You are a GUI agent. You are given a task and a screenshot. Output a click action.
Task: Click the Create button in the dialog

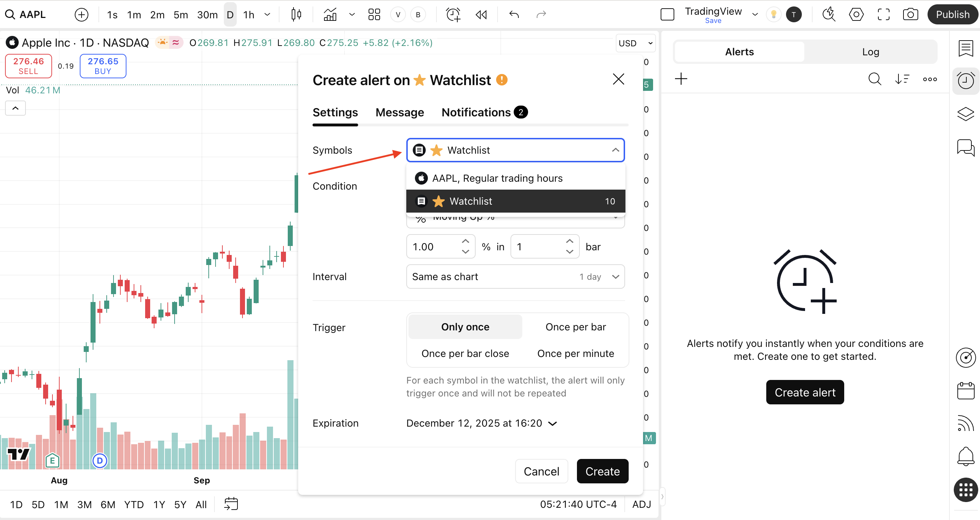pos(602,471)
